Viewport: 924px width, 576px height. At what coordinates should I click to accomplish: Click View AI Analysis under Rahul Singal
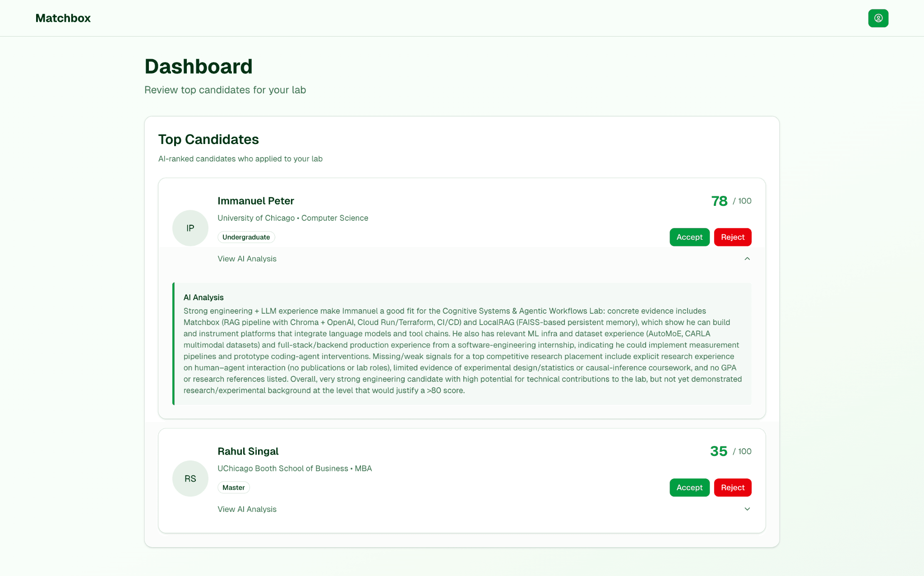click(x=247, y=509)
